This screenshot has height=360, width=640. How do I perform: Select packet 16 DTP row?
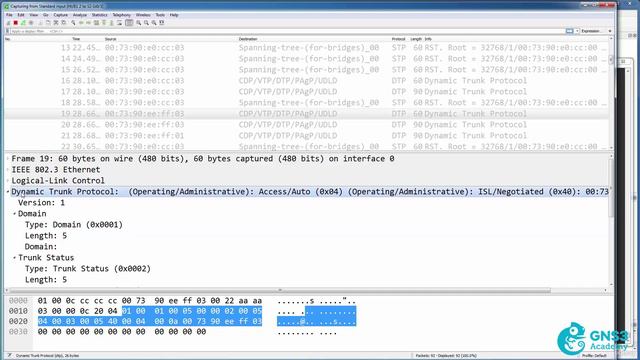point(306,81)
